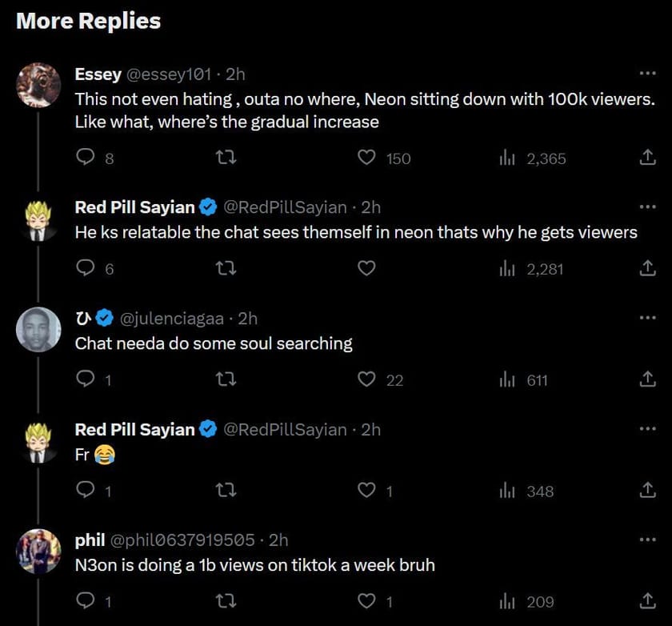Like julenciagaa's 'soul searching' reply

367,379
